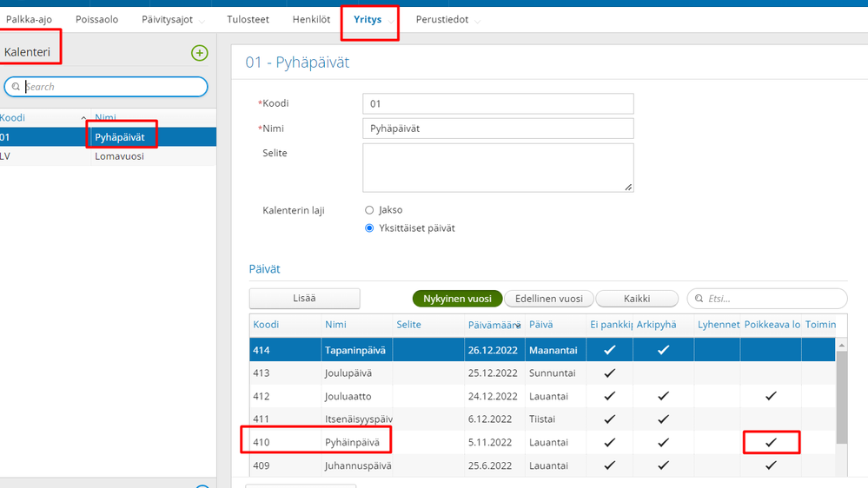Select the Tapaninpäivä row
The width and height of the screenshot is (868, 488).
coord(542,350)
